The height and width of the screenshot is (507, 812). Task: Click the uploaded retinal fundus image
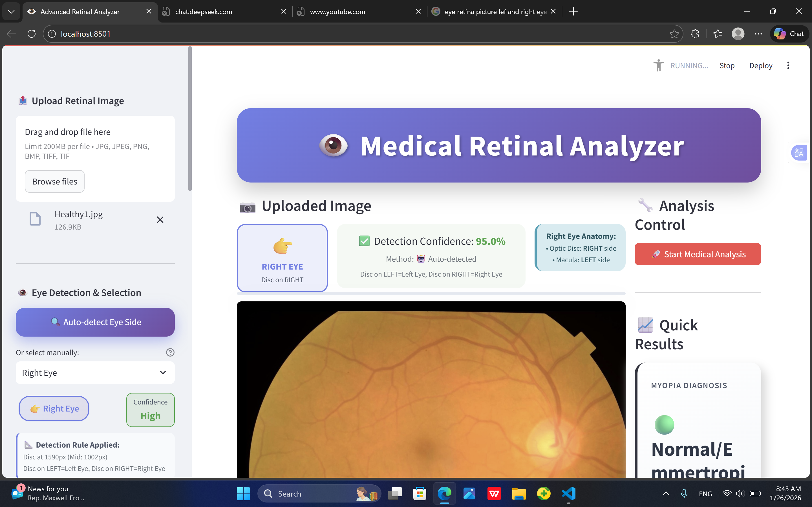(x=431, y=389)
